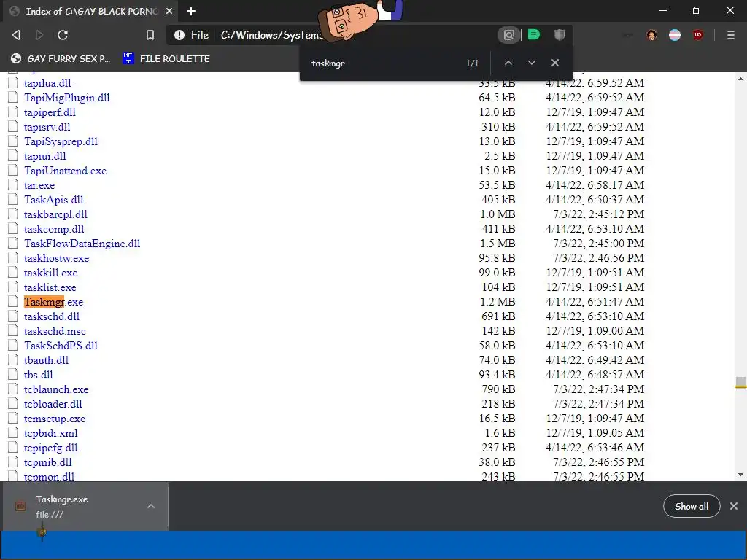This screenshot has width=747, height=560.
Task: Click the 1.2 MB size of Taskmgr.exe
Action: point(498,302)
